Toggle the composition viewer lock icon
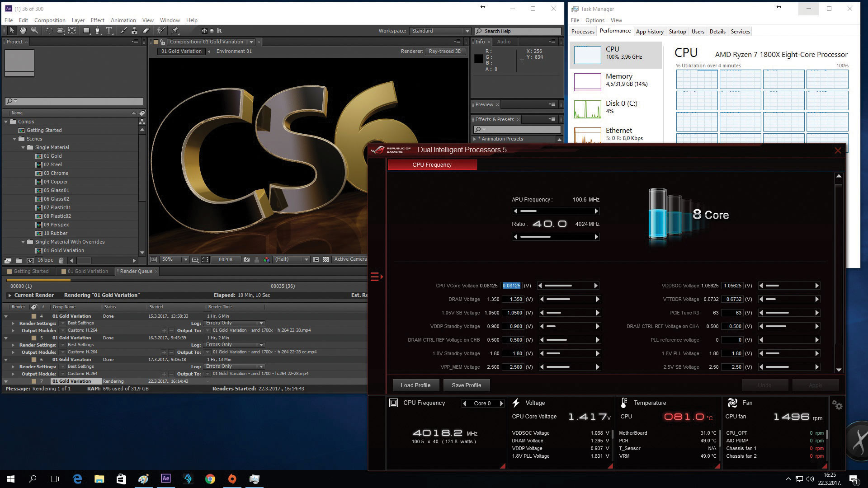This screenshot has width=868, height=488. [x=163, y=42]
